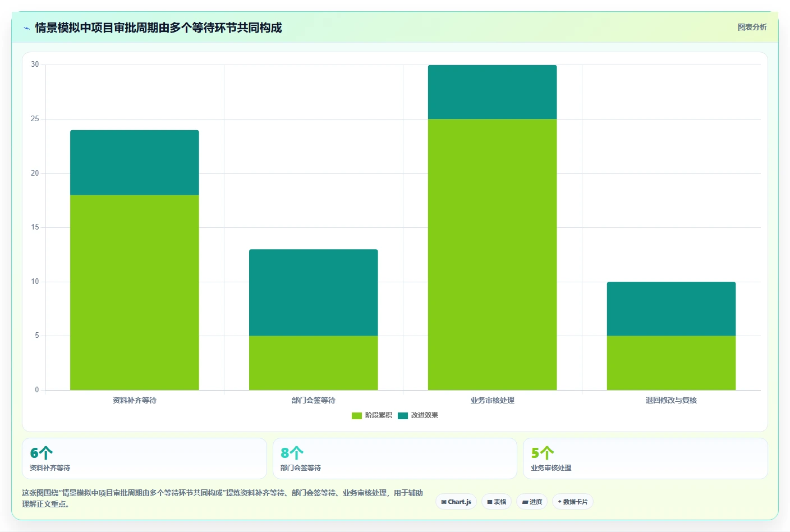
Task: Click the x-axis label 退回修改与复核
Action: (x=671, y=400)
